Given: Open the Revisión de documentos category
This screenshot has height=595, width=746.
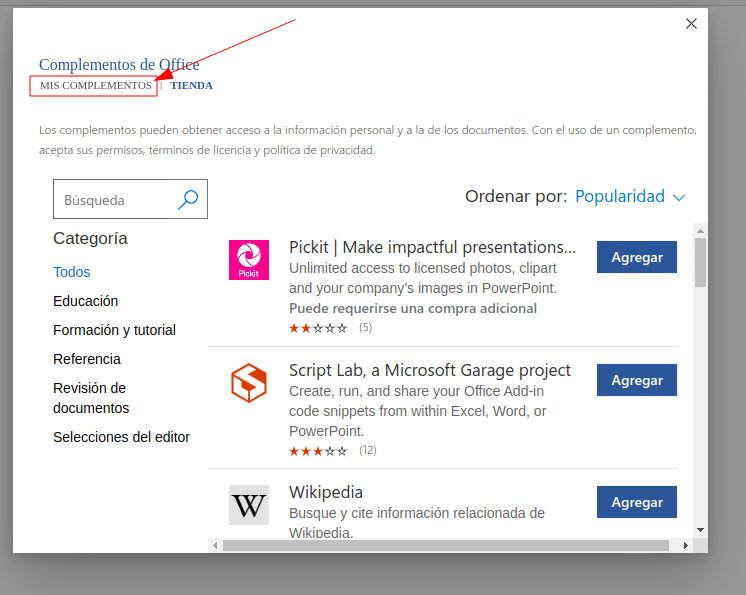Looking at the screenshot, I should [x=91, y=398].
